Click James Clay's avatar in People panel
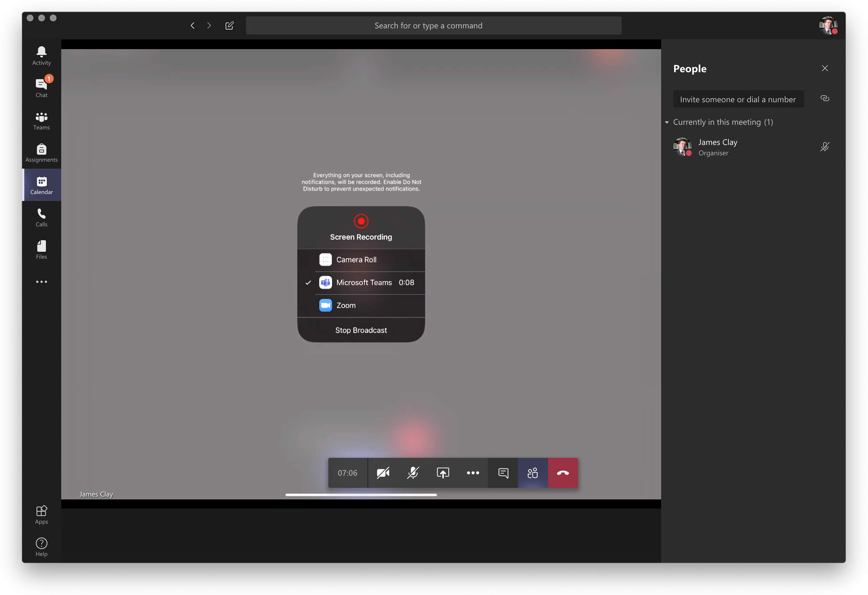868x595 pixels. pos(682,147)
